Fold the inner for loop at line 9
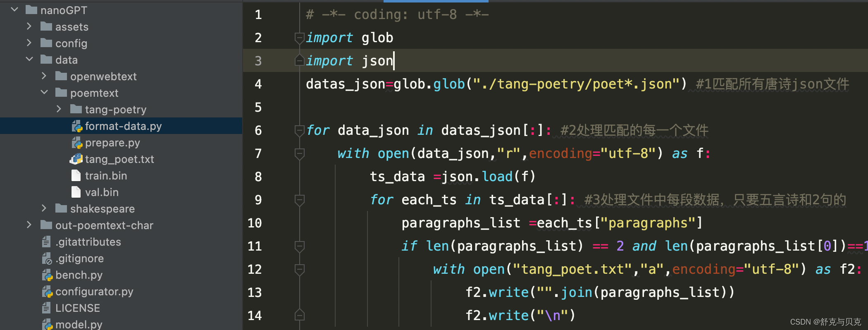The image size is (868, 330). tap(300, 200)
